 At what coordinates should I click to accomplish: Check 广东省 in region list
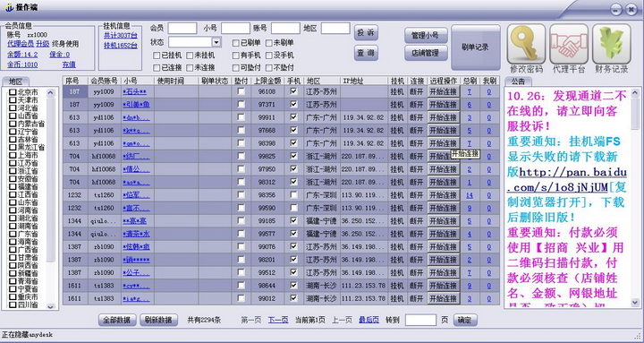tap(13, 234)
